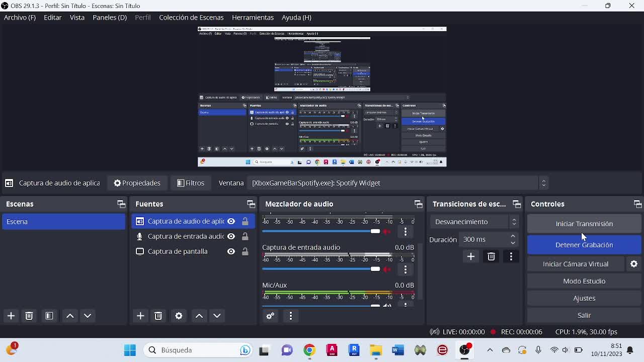This screenshot has height=362, width=644.
Task: Open the Colección de Escenas menu
Action: tap(191, 17)
